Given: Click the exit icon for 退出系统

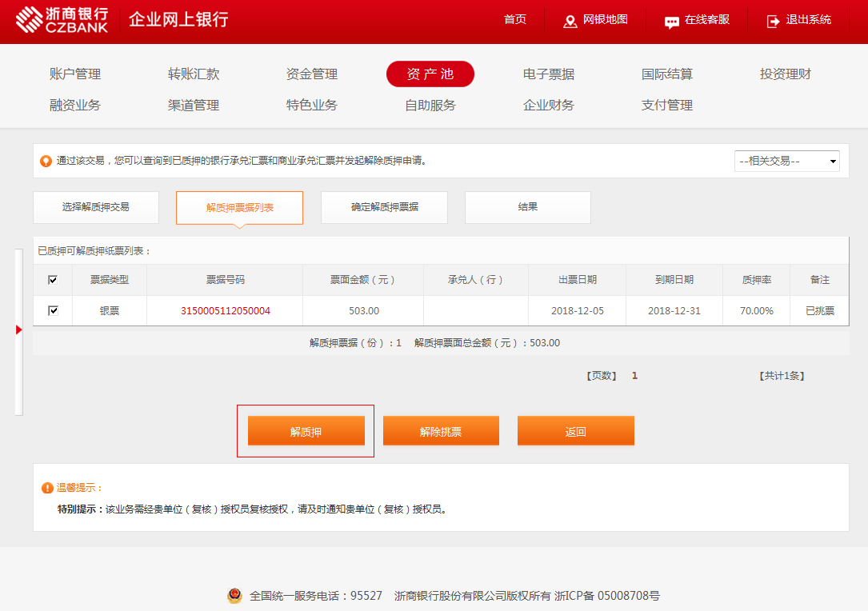Looking at the screenshot, I should [773, 21].
